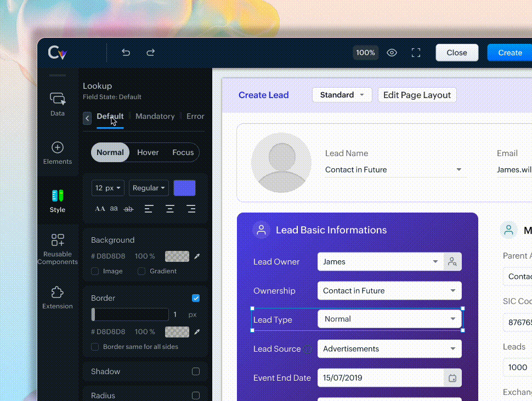Select the Hover state tab
Viewport: 532px width, 401px height.
click(x=148, y=152)
